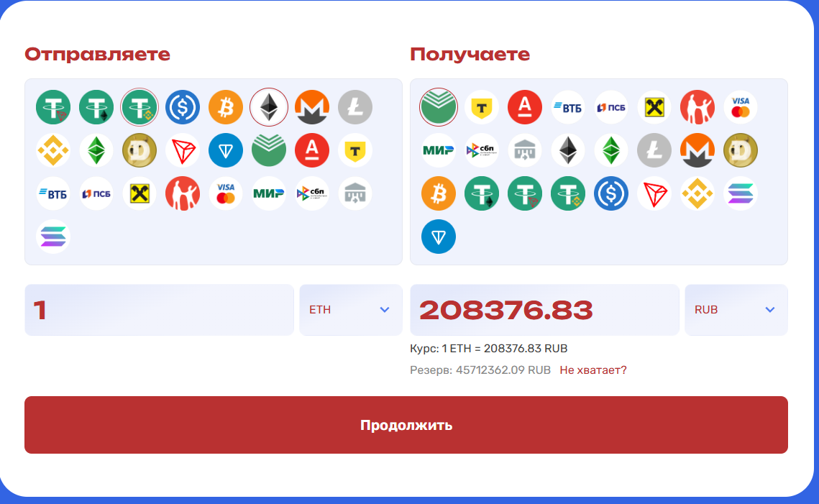
Task: Choose MIR card in the send panel
Action: [268, 194]
